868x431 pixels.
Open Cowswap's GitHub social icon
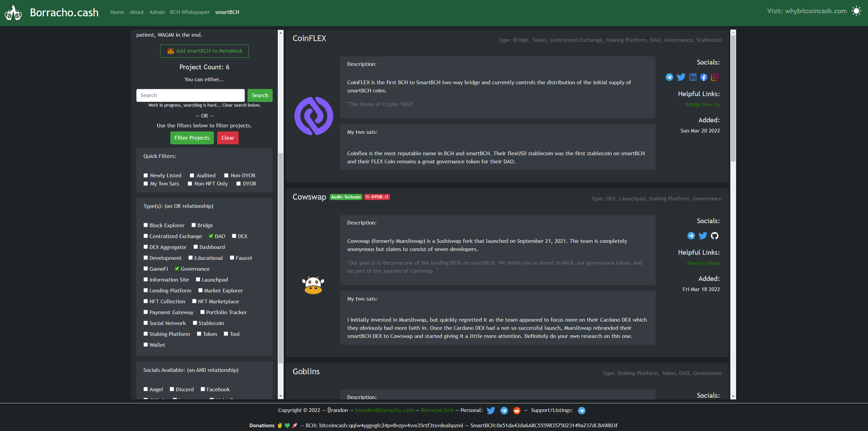coord(715,236)
